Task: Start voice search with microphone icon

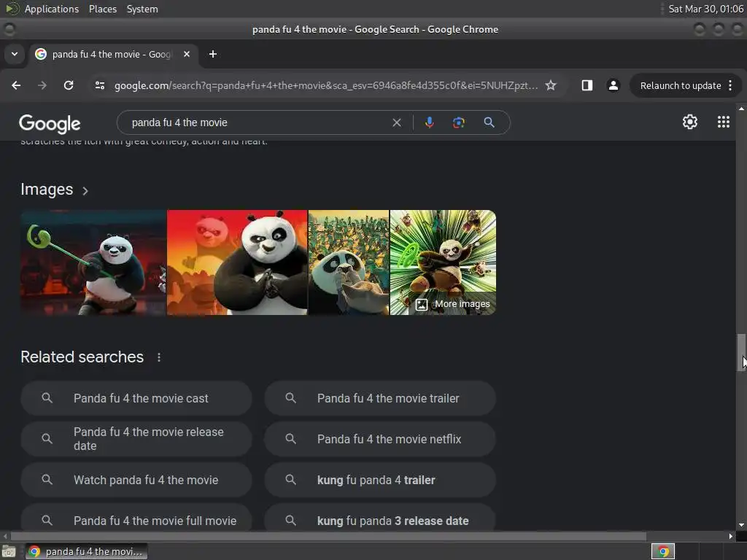Action: (x=429, y=122)
